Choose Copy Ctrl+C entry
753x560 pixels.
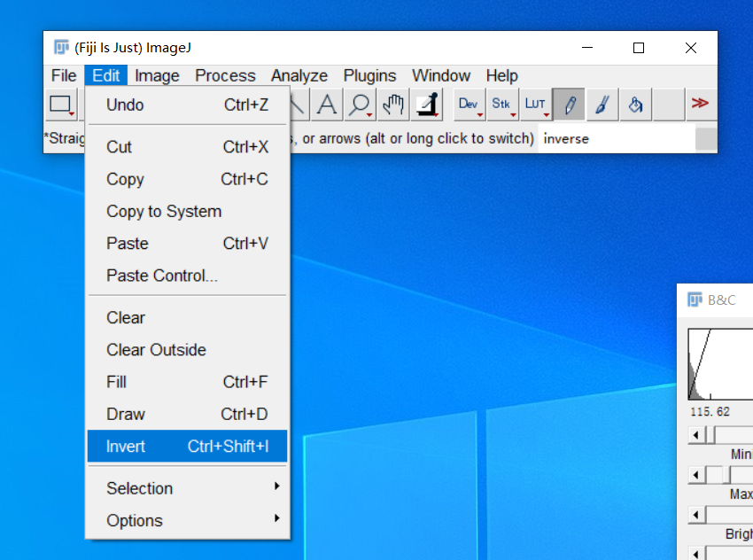click(187, 179)
